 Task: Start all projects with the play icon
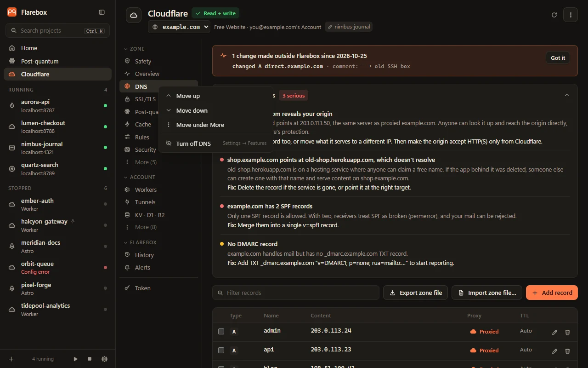coord(76,359)
